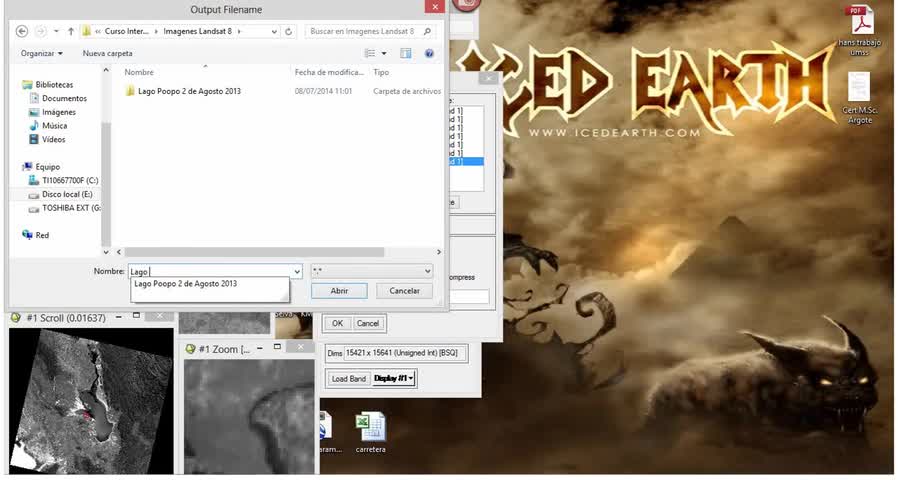
Task: Expand the Nombre filename dropdown
Action: 297,272
